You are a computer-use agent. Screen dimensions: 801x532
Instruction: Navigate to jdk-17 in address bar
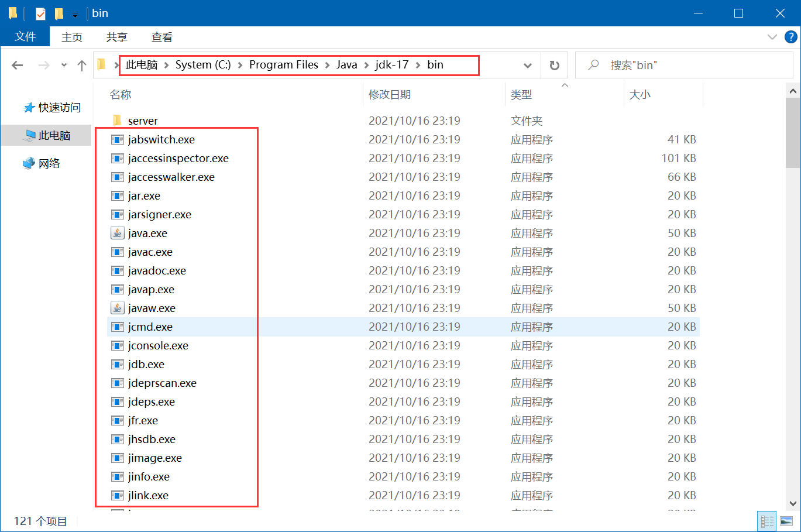click(x=392, y=65)
